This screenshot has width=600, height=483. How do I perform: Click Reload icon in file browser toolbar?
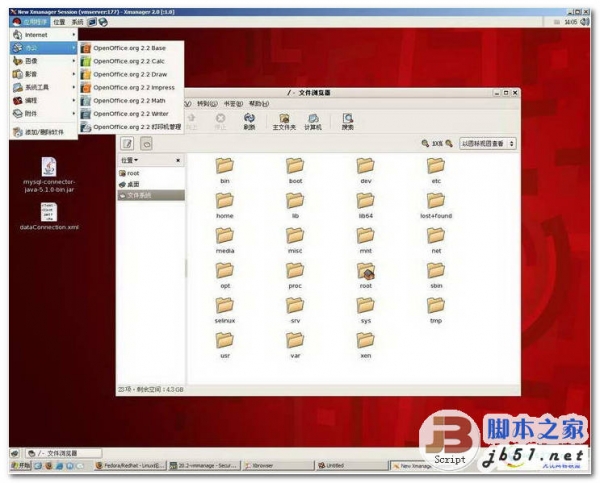coord(249,122)
